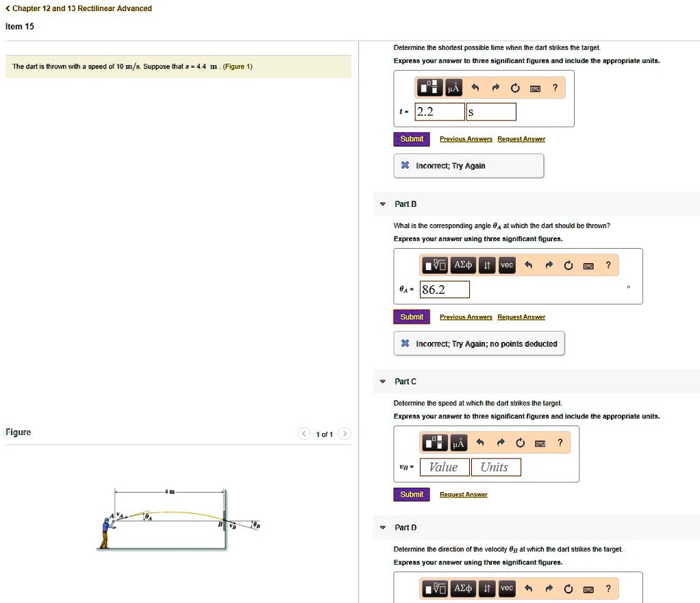Submit the Part A answer
This screenshot has height=603, width=700.
pyautogui.click(x=412, y=139)
